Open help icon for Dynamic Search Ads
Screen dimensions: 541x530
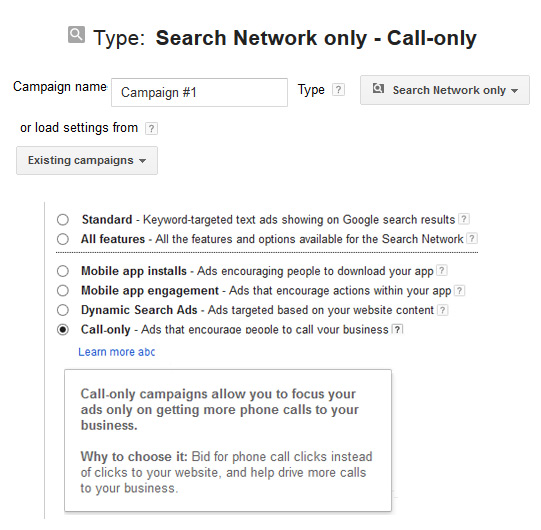pos(443,310)
